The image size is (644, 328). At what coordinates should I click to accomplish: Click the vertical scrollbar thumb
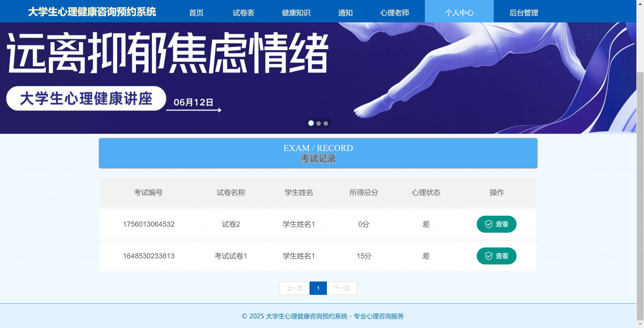tap(640, 196)
